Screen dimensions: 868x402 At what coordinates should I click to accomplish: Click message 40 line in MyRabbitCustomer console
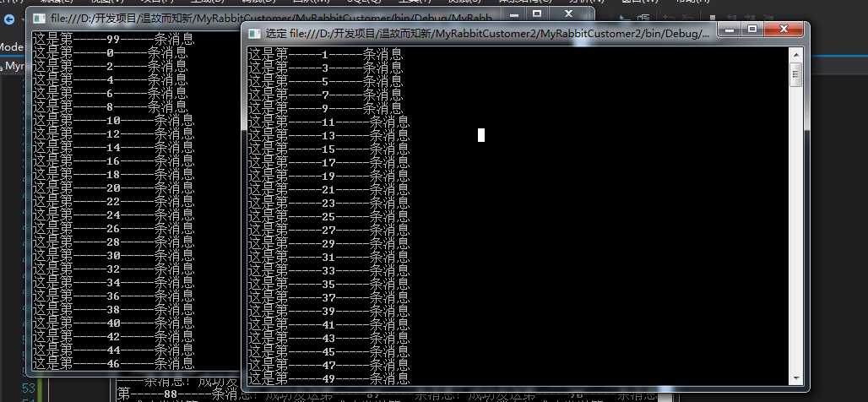click(113, 323)
